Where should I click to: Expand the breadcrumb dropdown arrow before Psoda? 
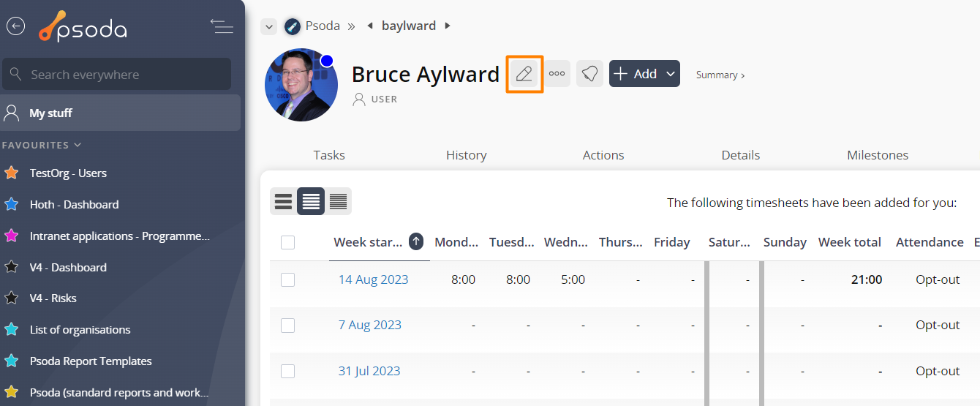269,26
